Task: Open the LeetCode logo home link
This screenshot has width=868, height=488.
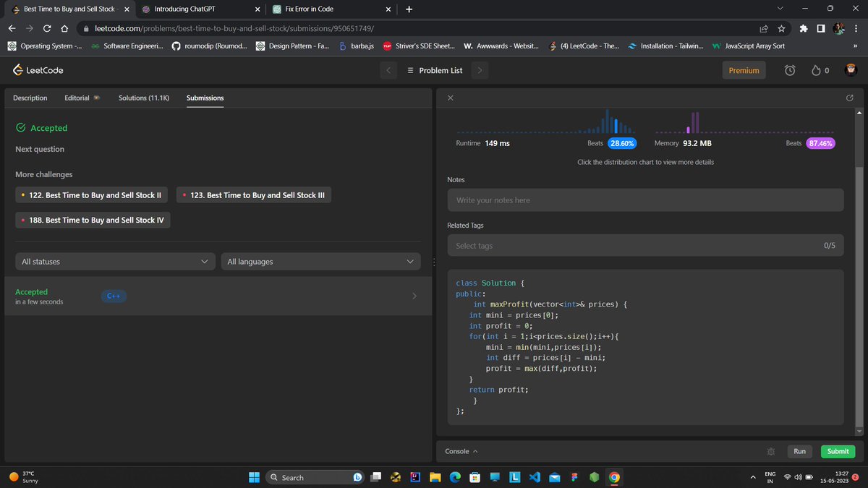Action: [x=38, y=70]
